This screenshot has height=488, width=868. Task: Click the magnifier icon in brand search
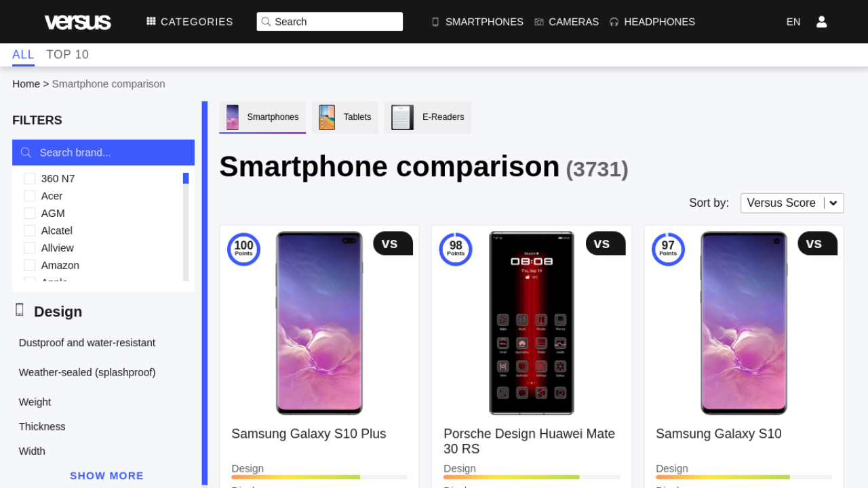coord(26,152)
